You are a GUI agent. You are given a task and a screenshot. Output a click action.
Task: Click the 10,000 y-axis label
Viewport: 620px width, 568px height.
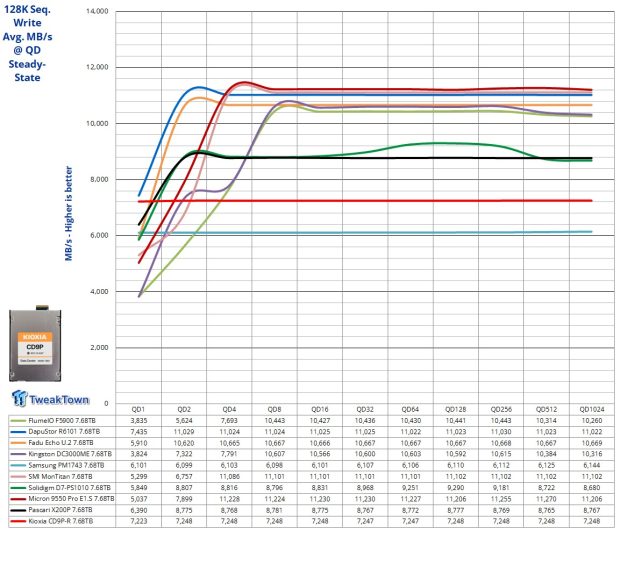(97, 123)
